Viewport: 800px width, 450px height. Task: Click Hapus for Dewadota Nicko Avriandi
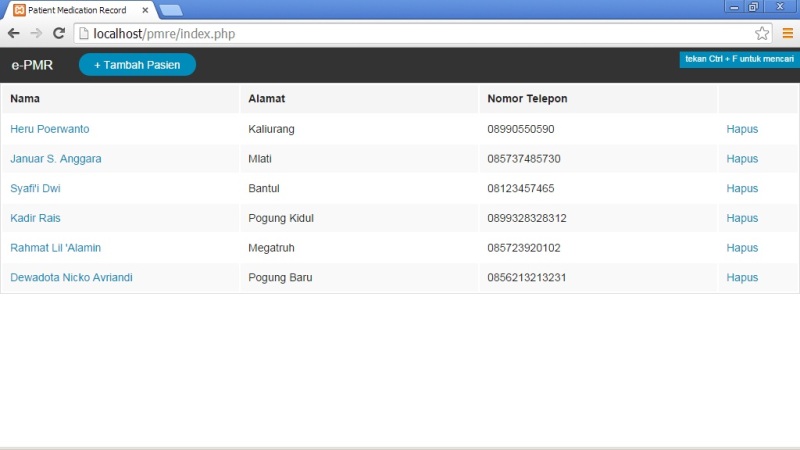tap(742, 277)
